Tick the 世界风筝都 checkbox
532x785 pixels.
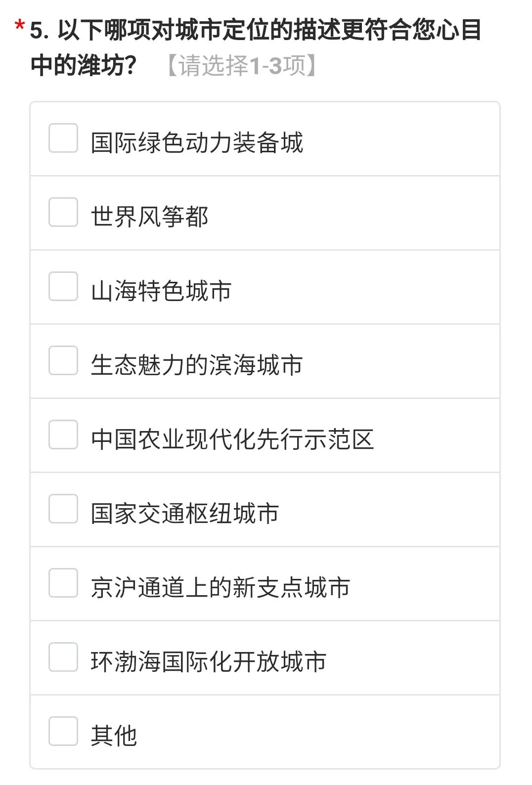63,212
